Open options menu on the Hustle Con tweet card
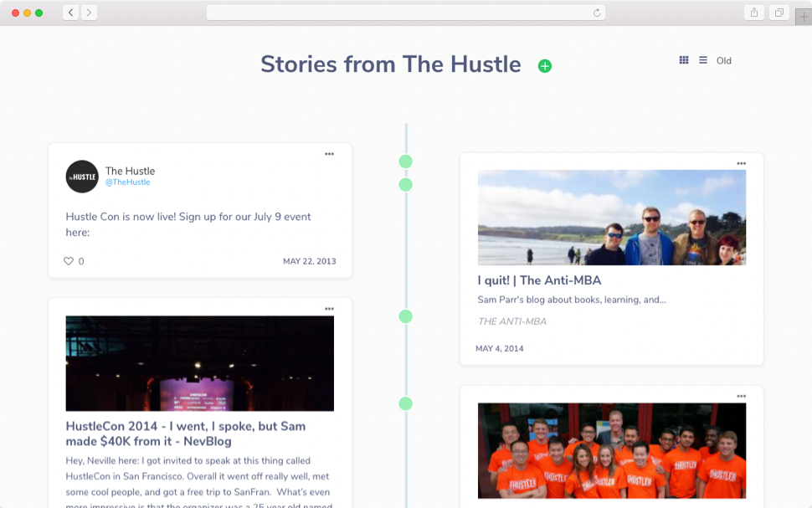Screen dimensions: 812x508 tap(329, 154)
